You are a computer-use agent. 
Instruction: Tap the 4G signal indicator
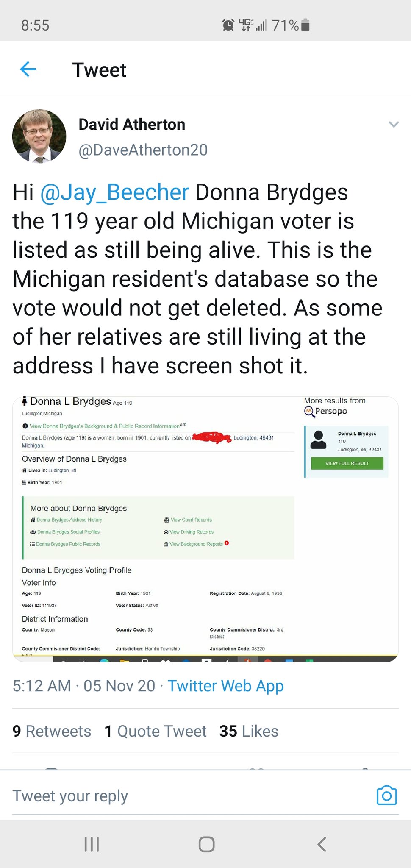(x=246, y=25)
